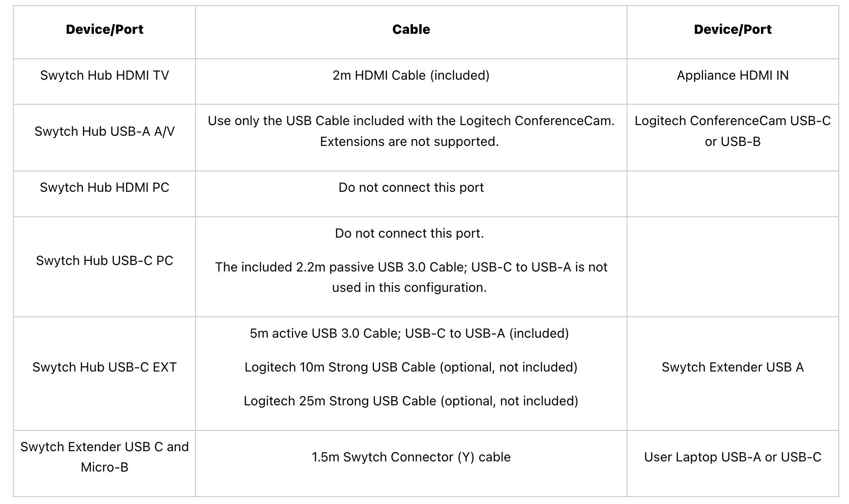Select the Appliance HDMI IN cell
849x504 pixels.
(732, 76)
